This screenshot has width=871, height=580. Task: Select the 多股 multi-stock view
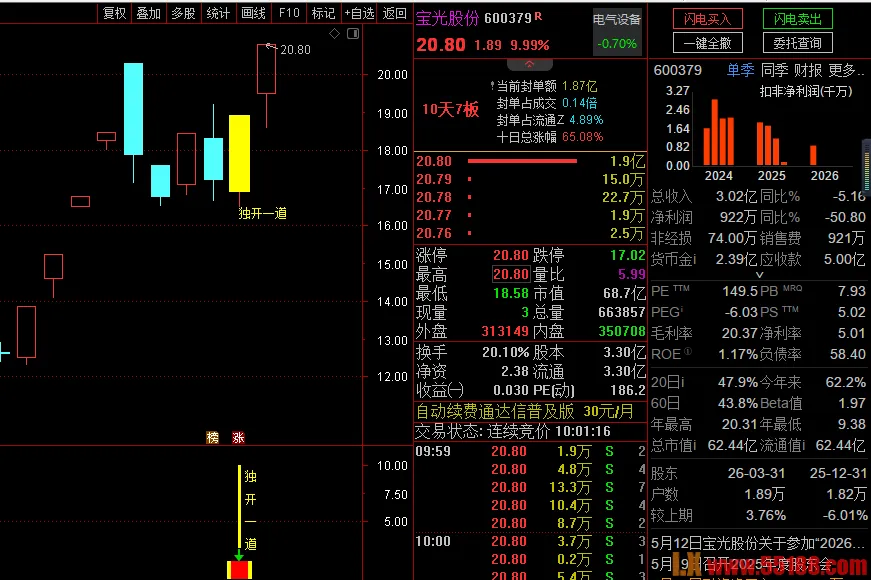click(x=183, y=13)
